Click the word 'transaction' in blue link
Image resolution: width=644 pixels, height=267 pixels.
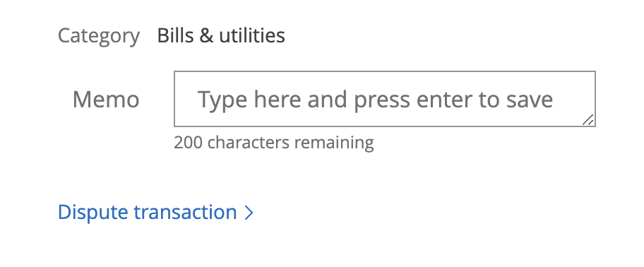[x=185, y=213]
